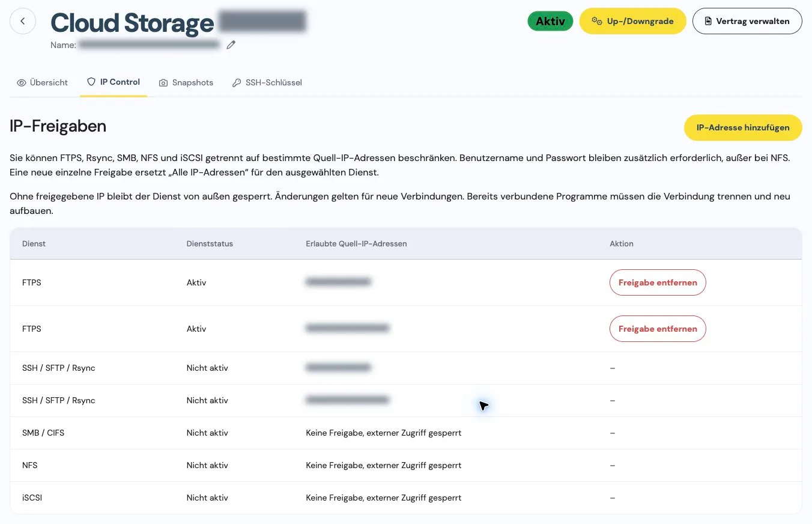Screen dimensions: 812x524
Task: Click the green Aktiv status badge
Action: click(x=550, y=21)
